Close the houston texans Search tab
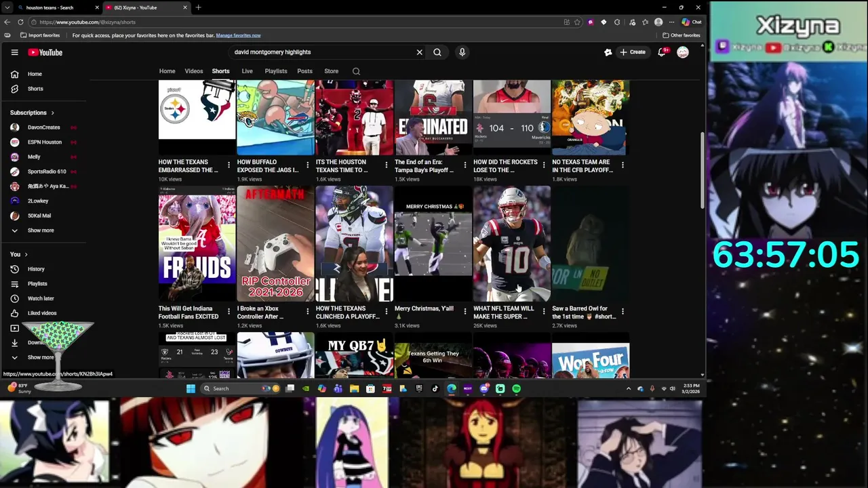The image size is (868, 488). point(97,7)
